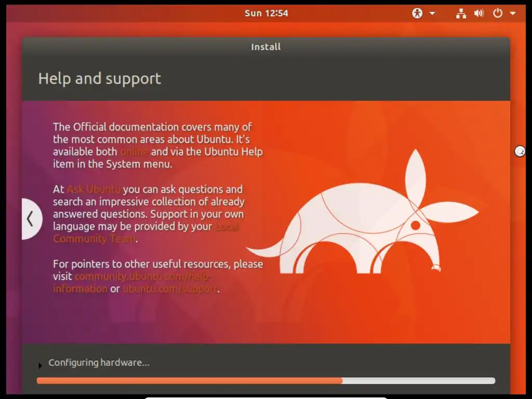
Task: Expand the accessibility menu dropdown arrow
Action: pyautogui.click(x=432, y=14)
